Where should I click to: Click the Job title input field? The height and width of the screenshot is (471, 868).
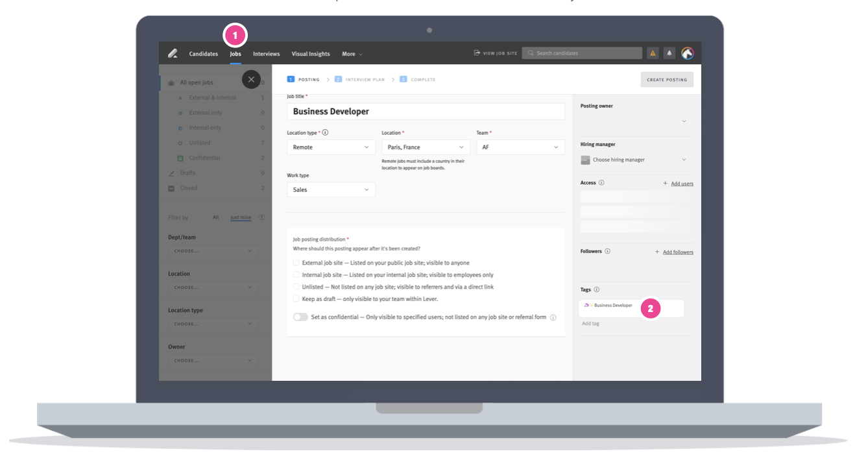coord(426,112)
